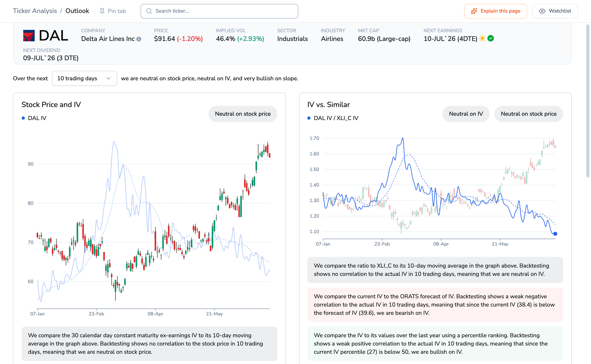591x364 pixels.
Task: Open the 10 trading days dropdown
Action: tap(84, 78)
